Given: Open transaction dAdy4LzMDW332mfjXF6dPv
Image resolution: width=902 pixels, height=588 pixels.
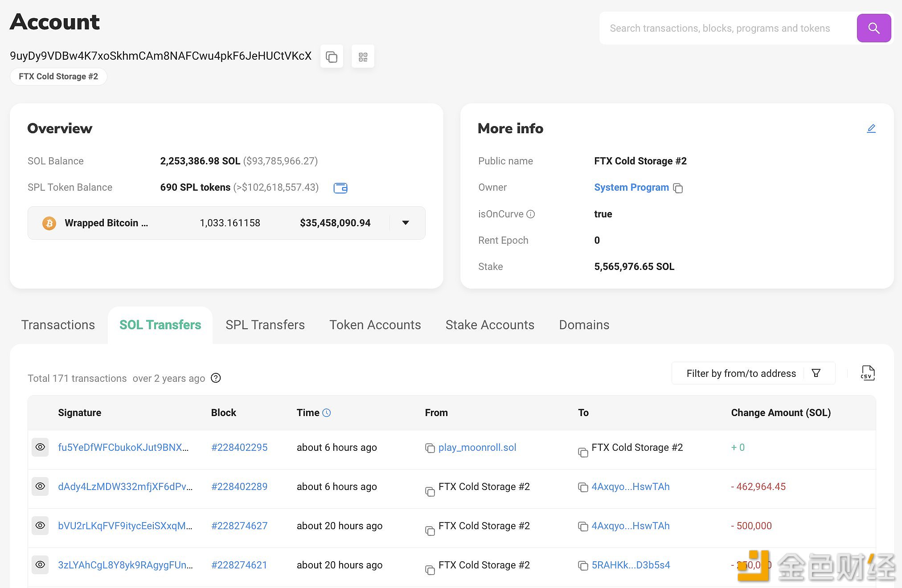Looking at the screenshot, I should pyautogui.click(x=125, y=486).
